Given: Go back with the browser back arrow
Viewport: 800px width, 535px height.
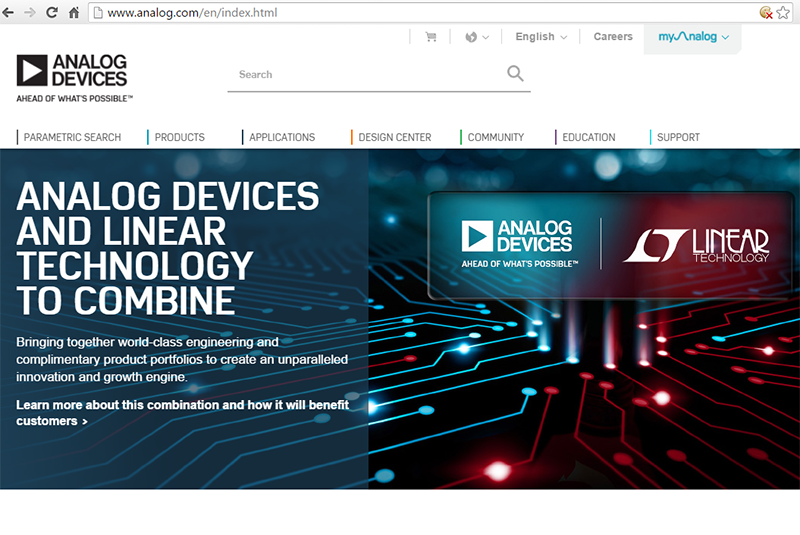Looking at the screenshot, I should 8,12.
